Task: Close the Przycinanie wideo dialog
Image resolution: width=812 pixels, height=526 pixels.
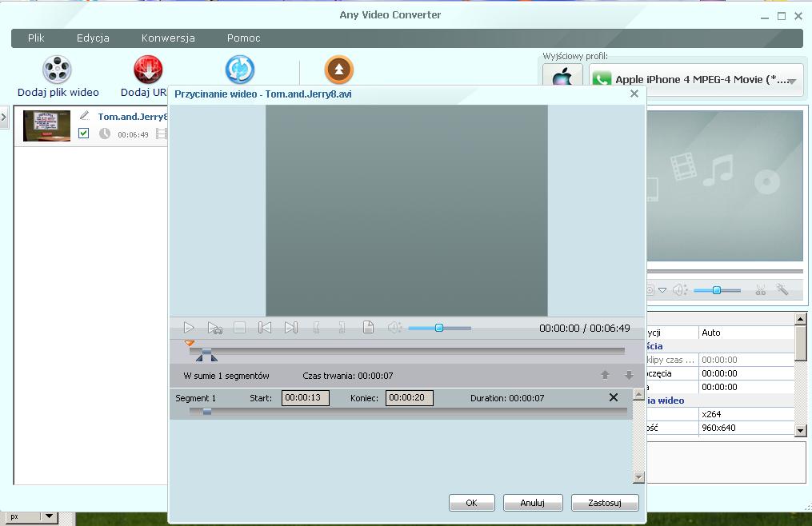Action: [x=634, y=94]
